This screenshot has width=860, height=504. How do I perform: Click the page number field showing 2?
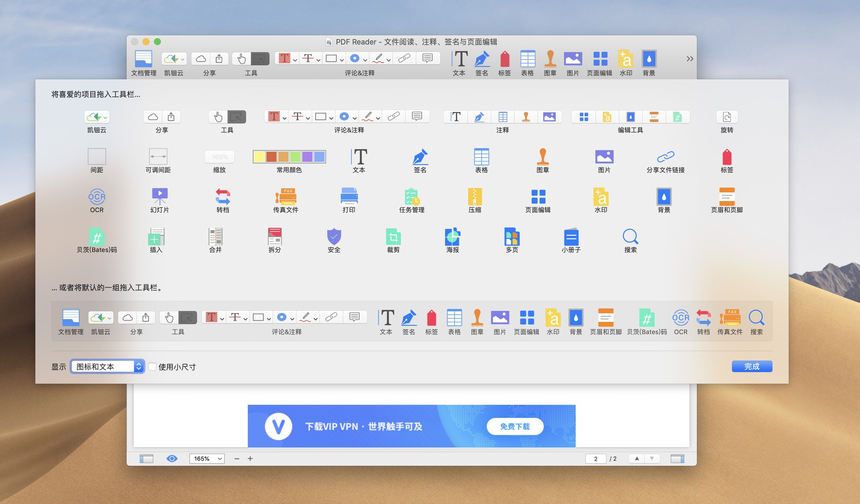coord(595,459)
